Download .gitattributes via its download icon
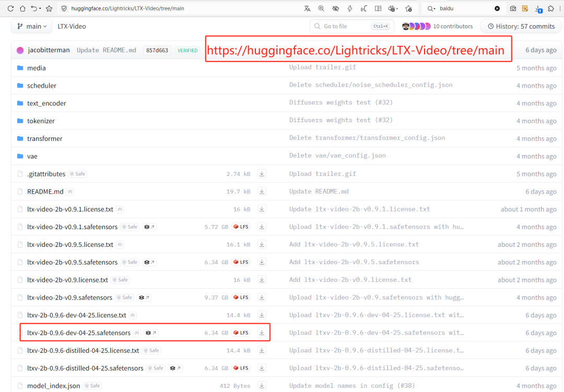 [262, 174]
